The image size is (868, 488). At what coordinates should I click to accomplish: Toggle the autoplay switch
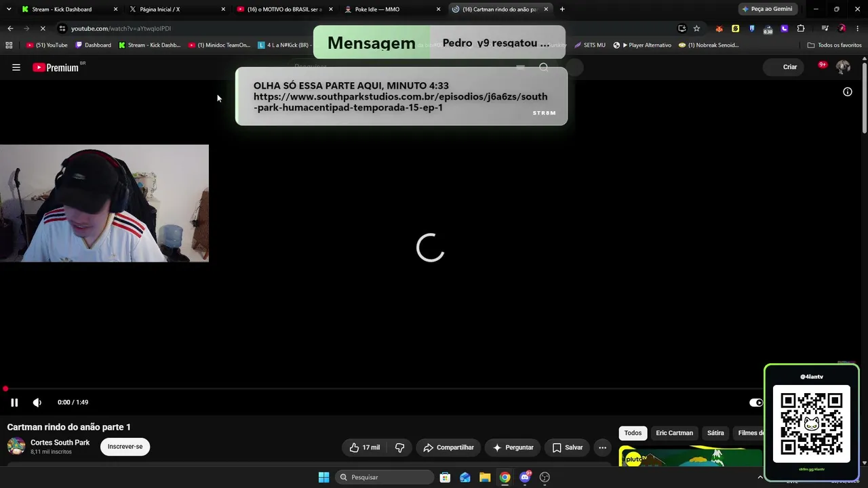[x=756, y=403]
